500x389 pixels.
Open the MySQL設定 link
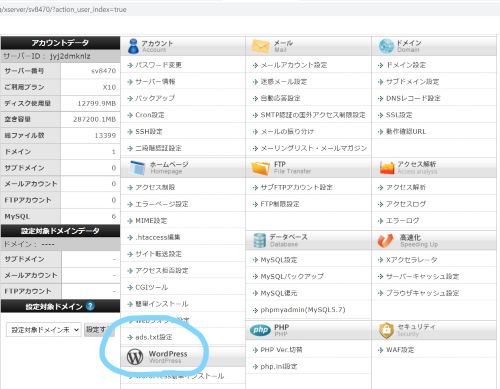click(279, 260)
